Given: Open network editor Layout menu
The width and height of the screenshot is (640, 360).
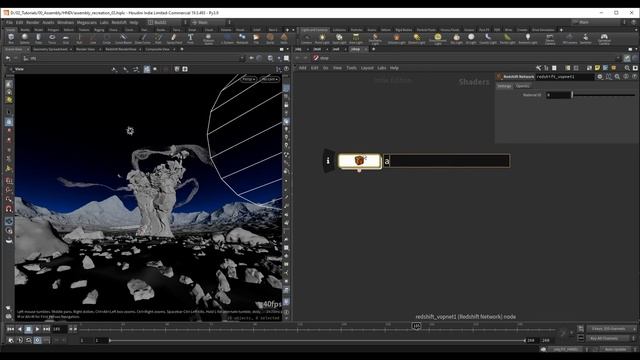Looking at the screenshot, I should pyautogui.click(x=367, y=68).
